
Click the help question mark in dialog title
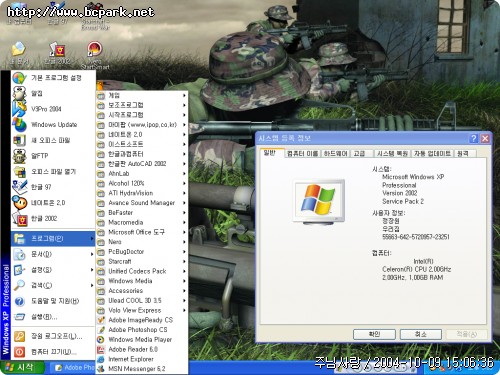coord(473,138)
